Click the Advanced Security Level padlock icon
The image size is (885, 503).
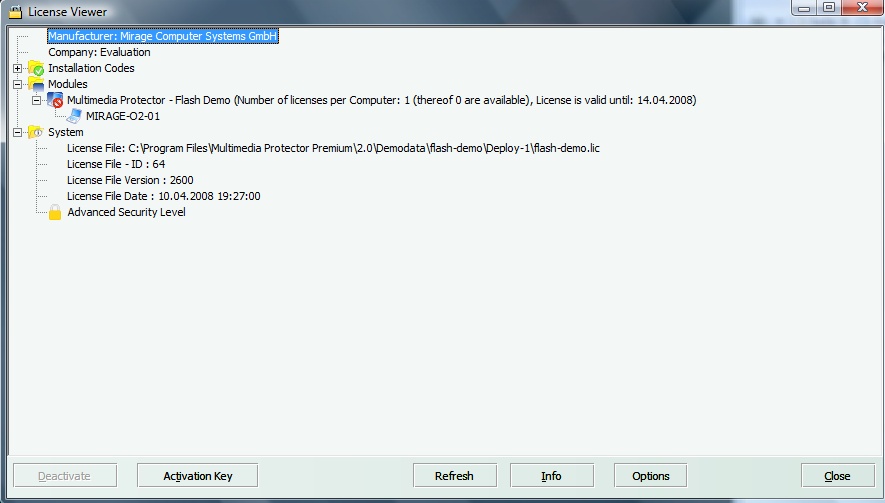coord(56,212)
